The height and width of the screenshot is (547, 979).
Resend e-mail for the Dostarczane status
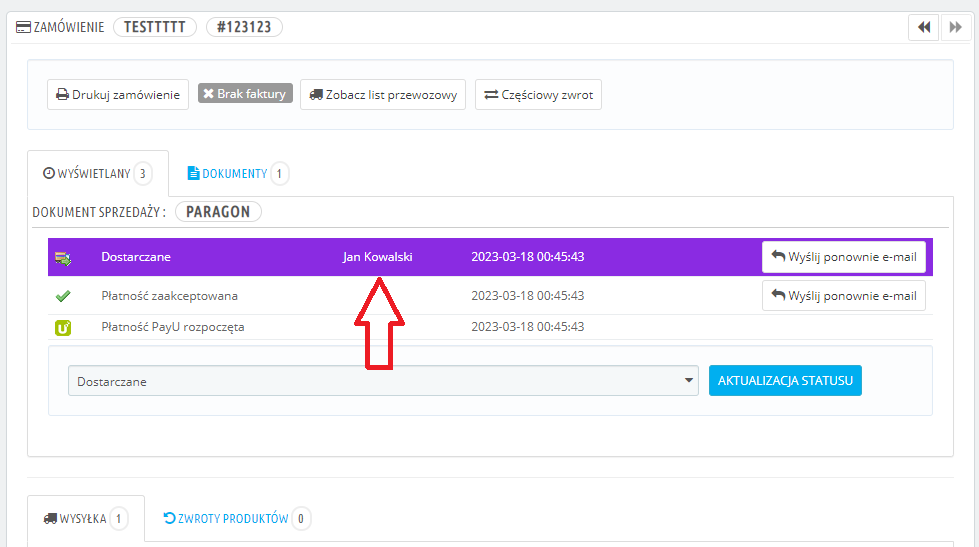pos(844,257)
